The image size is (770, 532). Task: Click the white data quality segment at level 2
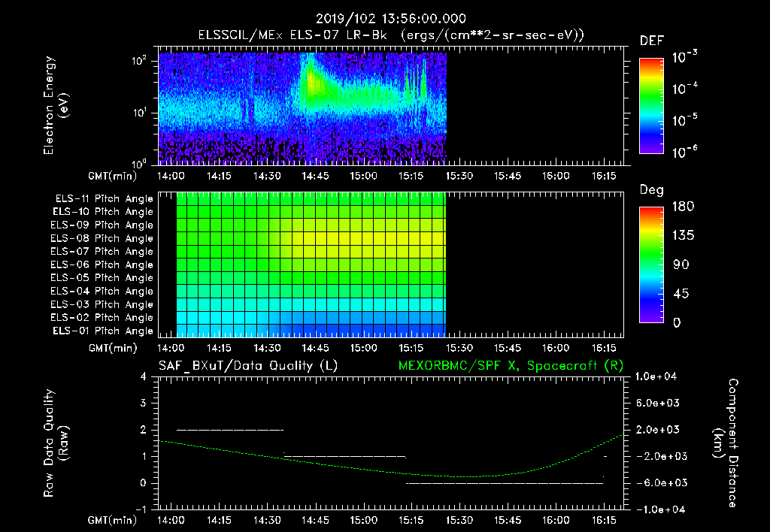click(229, 430)
